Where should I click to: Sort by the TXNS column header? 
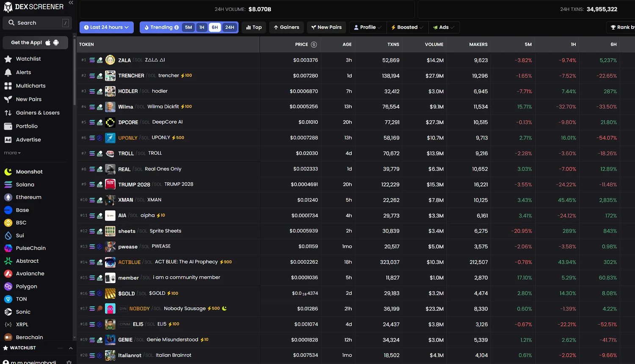click(x=393, y=44)
